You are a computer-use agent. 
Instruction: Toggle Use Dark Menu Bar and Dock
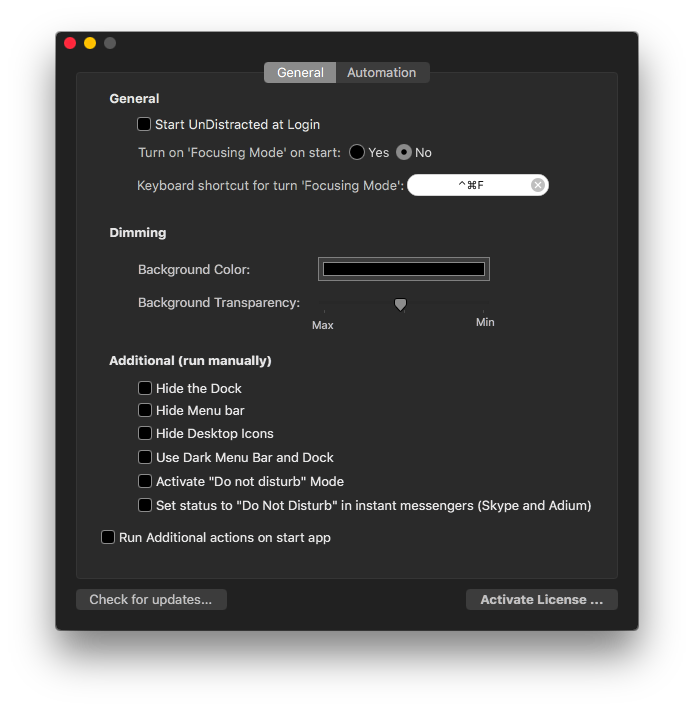click(x=145, y=457)
